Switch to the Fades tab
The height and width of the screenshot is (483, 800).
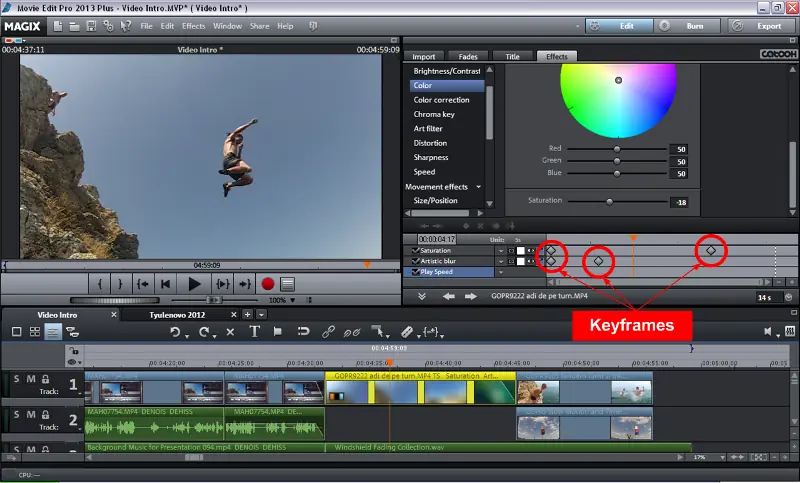(x=468, y=56)
